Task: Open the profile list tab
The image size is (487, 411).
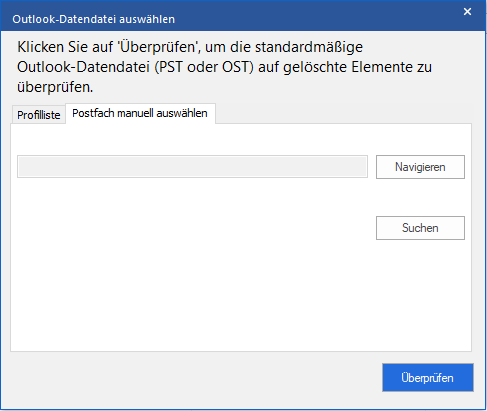Action: [39, 115]
